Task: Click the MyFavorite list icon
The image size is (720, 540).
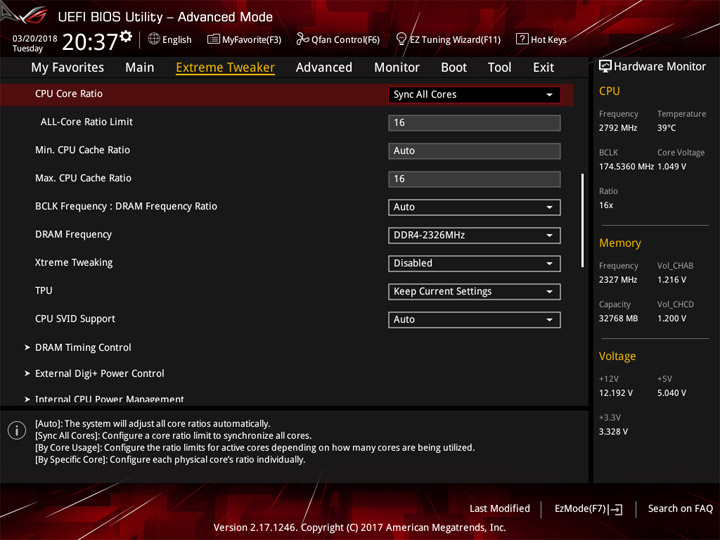Action: pyautogui.click(x=213, y=39)
